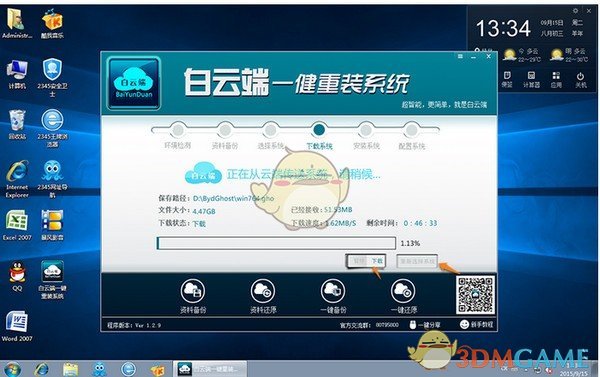Click the QR code image
Screen dimensions: 600x377
coord(475,295)
